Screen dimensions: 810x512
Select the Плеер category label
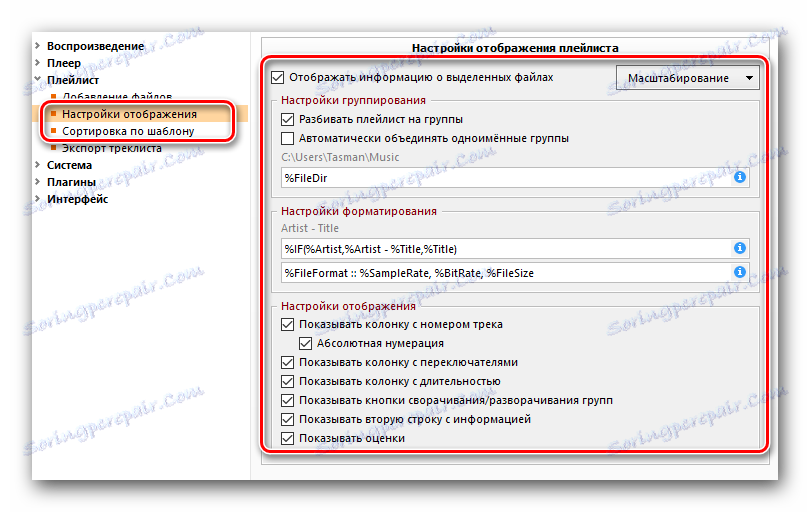coord(64,63)
